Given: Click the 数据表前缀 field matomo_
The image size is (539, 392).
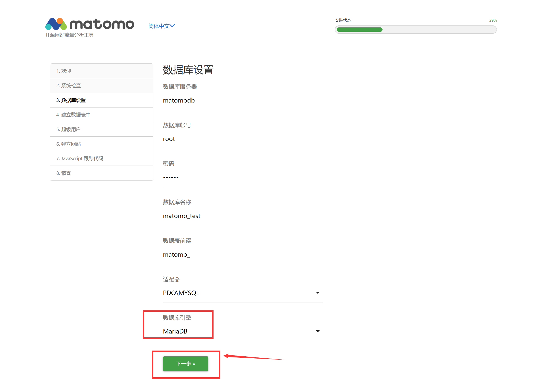Looking at the screenshot, I should point(242,254).
